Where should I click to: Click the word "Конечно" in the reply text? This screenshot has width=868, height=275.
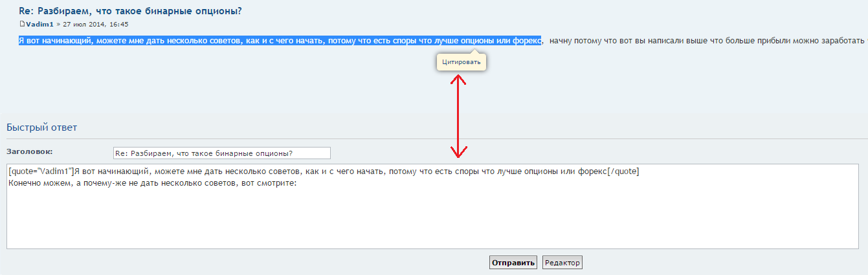point(25,183)
